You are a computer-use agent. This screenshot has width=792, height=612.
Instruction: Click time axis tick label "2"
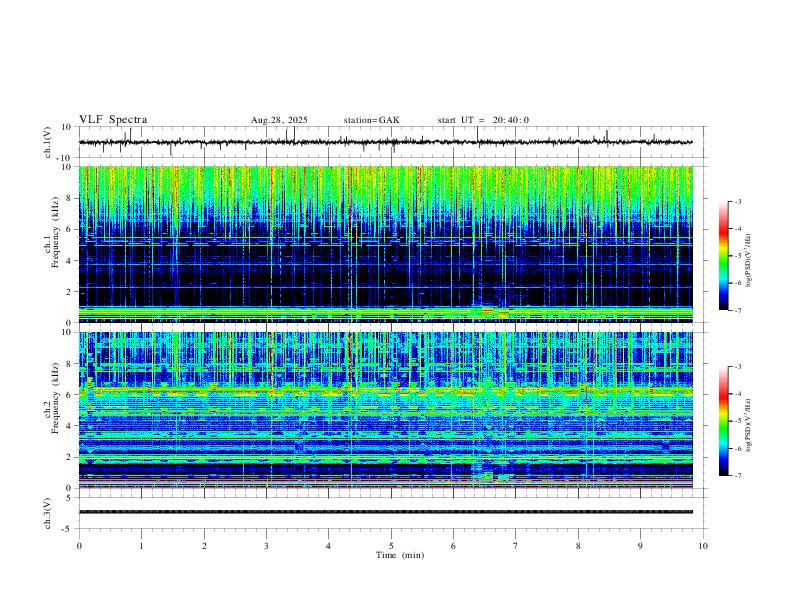(x=204, y=546)
